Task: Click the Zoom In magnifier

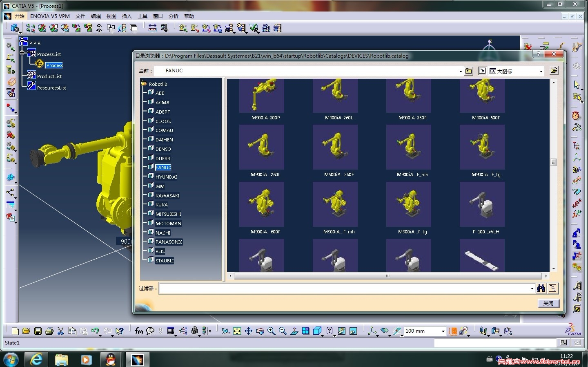Action: [x=271, y=331]
